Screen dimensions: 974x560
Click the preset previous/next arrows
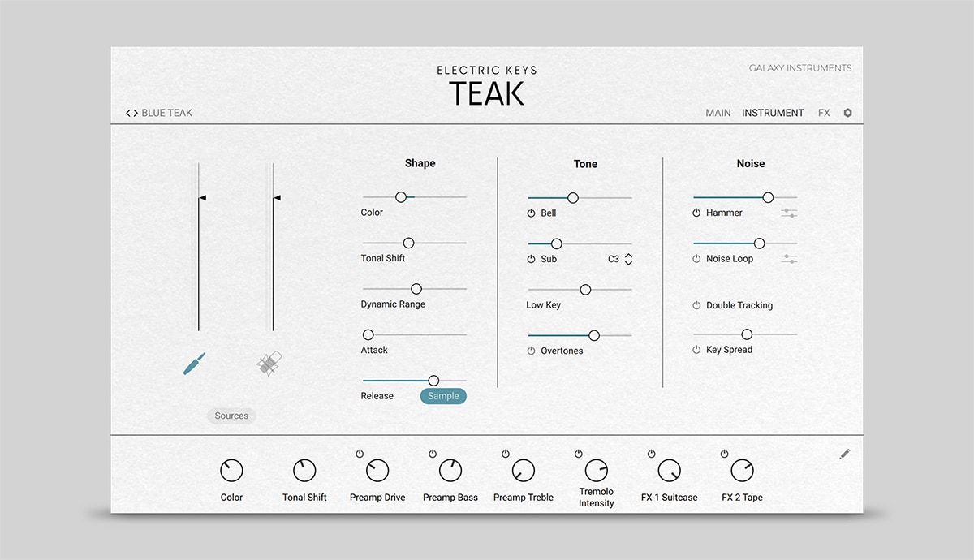tap(131, 113)
